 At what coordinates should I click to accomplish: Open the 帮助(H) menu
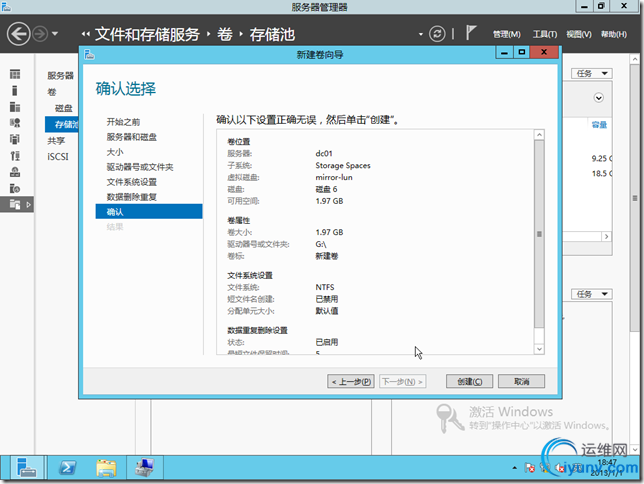point(614,35)
